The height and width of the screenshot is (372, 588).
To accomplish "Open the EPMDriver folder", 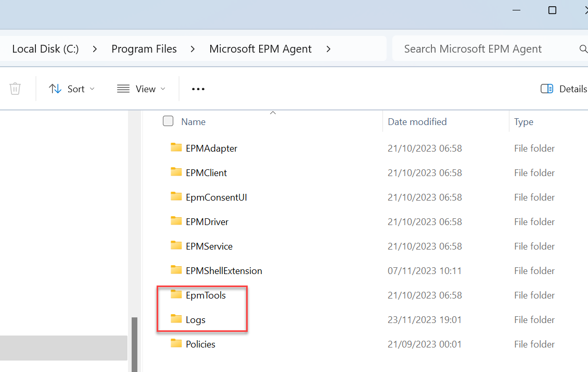I will pyautogui.click(x=208, y=221).
